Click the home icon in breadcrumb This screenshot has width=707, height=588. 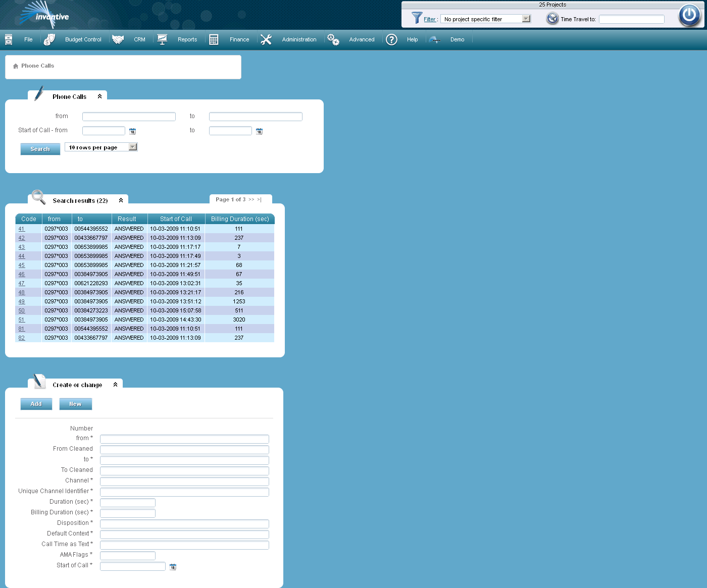[16, 66]
